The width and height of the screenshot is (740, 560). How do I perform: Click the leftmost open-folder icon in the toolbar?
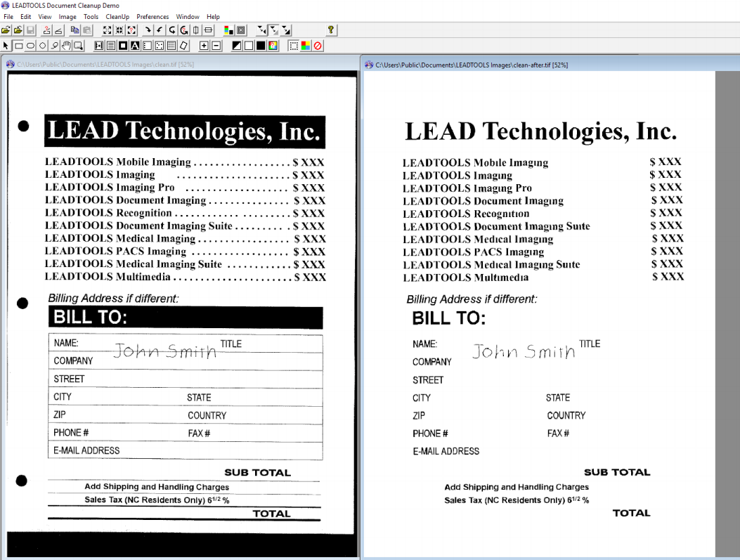tap(6, 30)
